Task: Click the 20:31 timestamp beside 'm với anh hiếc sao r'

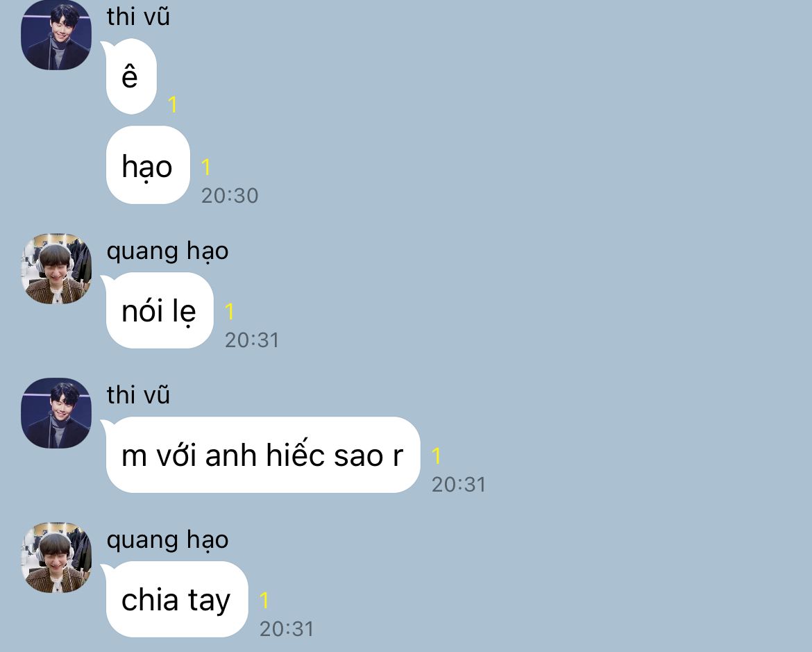Action: [459, 485]
